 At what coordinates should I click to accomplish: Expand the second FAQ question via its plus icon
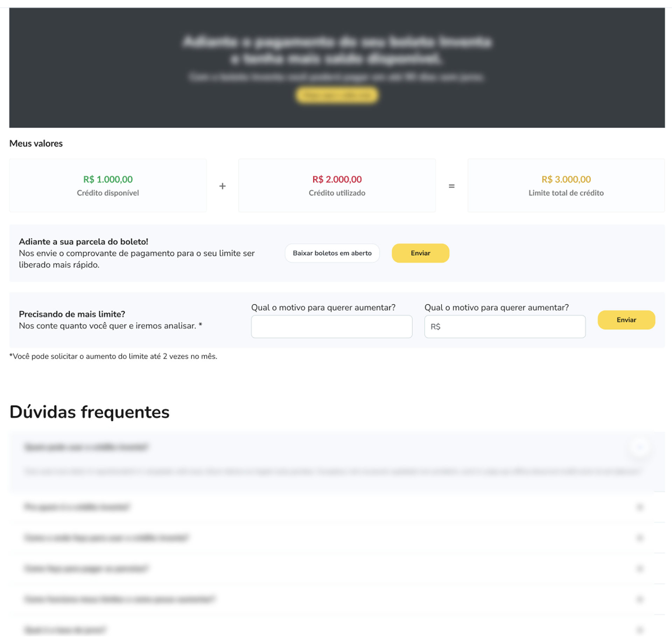[639, 507]
